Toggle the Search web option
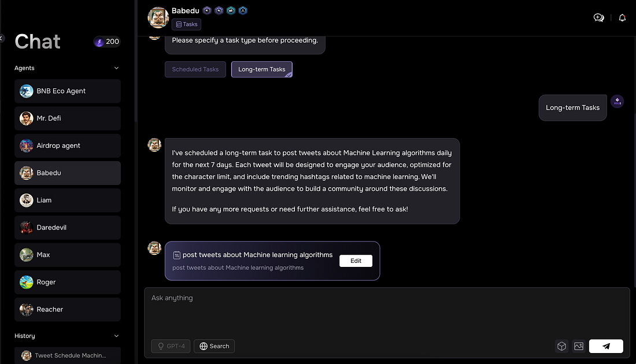Image resolution: width=636 pixels, height=364 pixels. click(x=214, y=346)
